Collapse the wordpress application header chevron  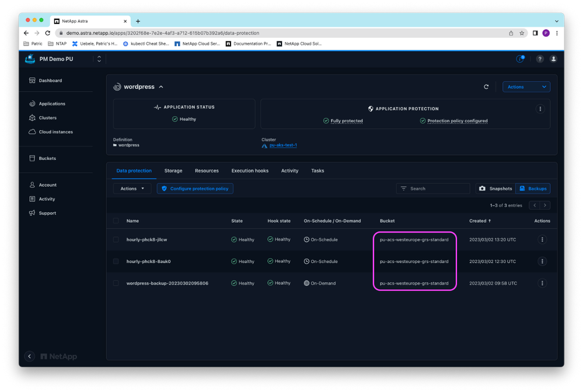pyautogui.click(x=161, y=87)
